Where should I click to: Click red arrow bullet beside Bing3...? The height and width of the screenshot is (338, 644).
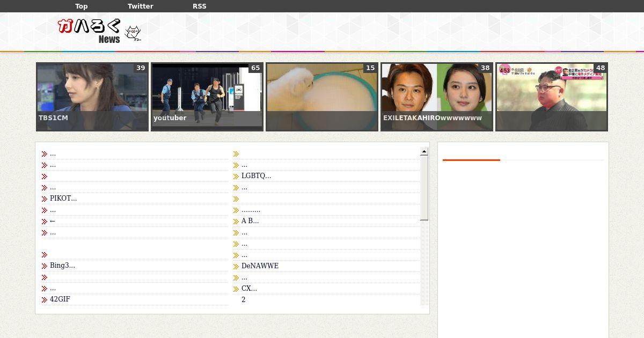click(45, 266)
